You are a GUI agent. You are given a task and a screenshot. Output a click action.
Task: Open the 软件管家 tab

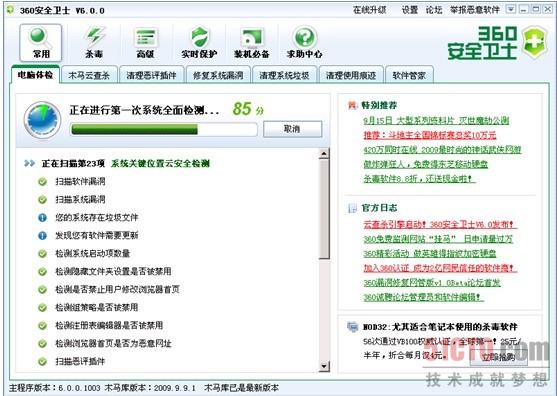(409, 75)
